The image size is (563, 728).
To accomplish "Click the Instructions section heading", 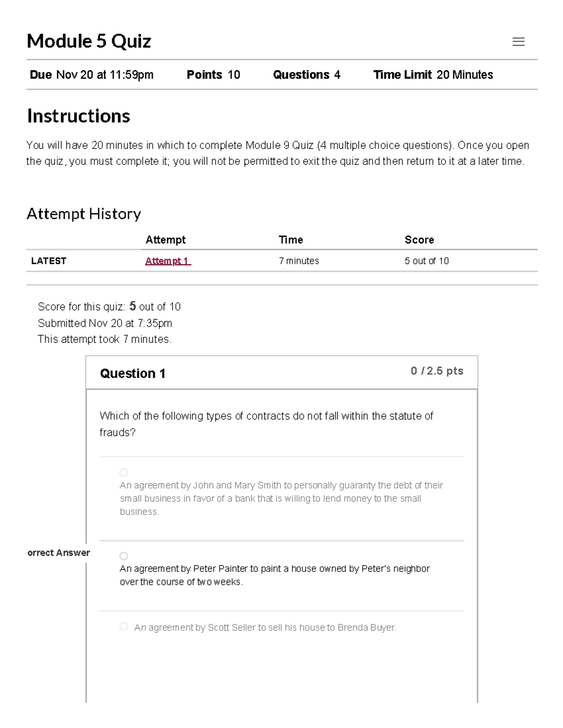I will [x=78, y=116].
